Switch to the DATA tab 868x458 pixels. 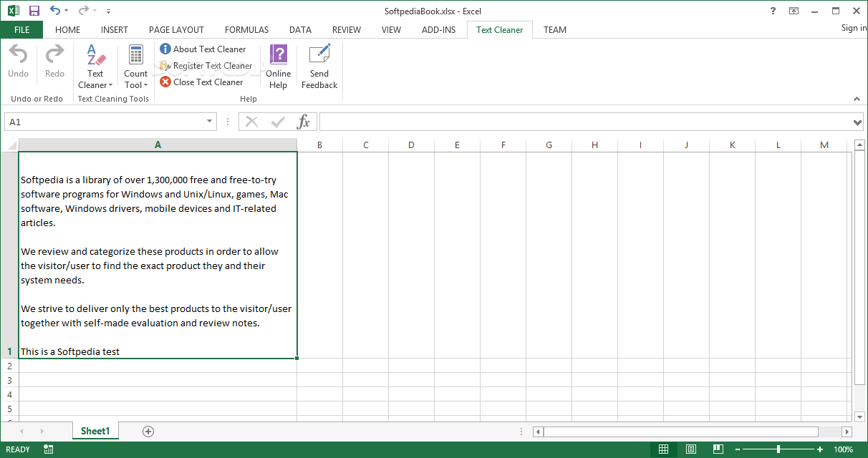300,30
